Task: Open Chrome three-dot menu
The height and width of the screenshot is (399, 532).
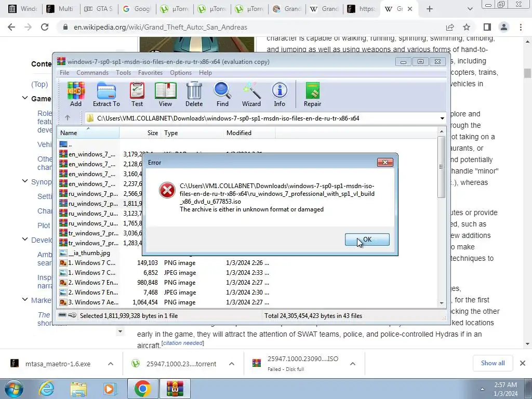Action: [x=521, y=27]
